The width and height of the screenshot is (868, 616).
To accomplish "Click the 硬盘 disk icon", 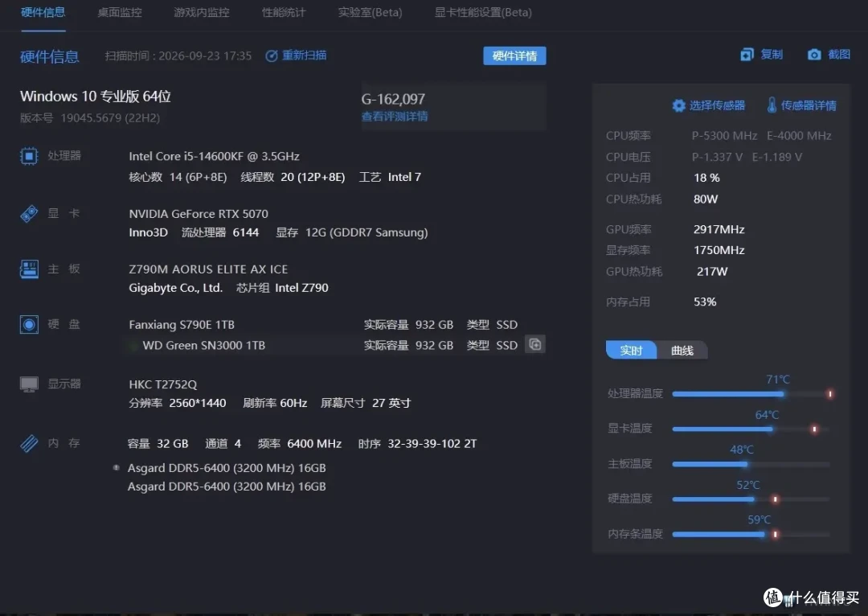I will pyautogui.click(x=29, y=324).
